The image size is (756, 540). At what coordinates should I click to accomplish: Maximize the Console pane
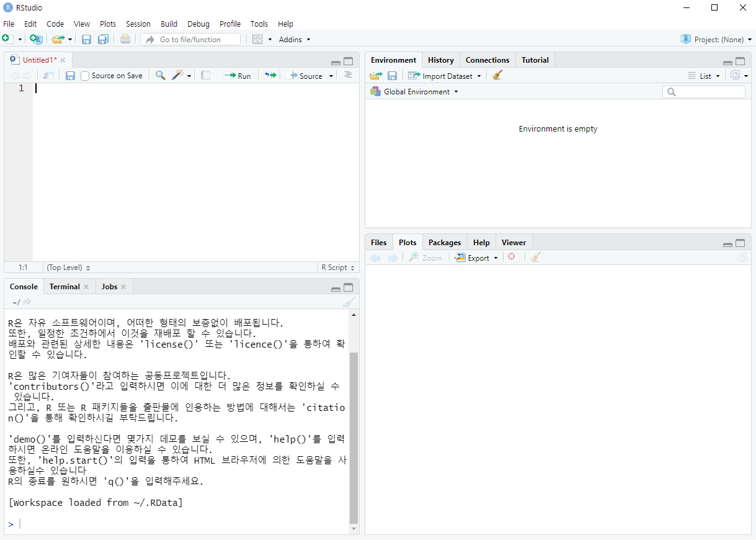coord(349,288)
